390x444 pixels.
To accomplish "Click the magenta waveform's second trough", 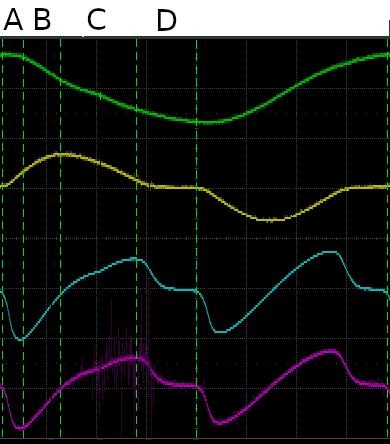I will pyautogui.click(x=221, y=422).
